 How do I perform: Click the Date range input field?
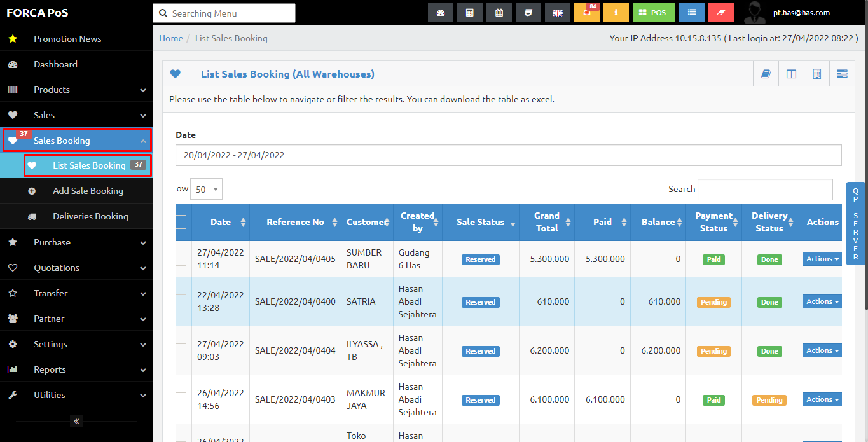(x=509, y=155)
